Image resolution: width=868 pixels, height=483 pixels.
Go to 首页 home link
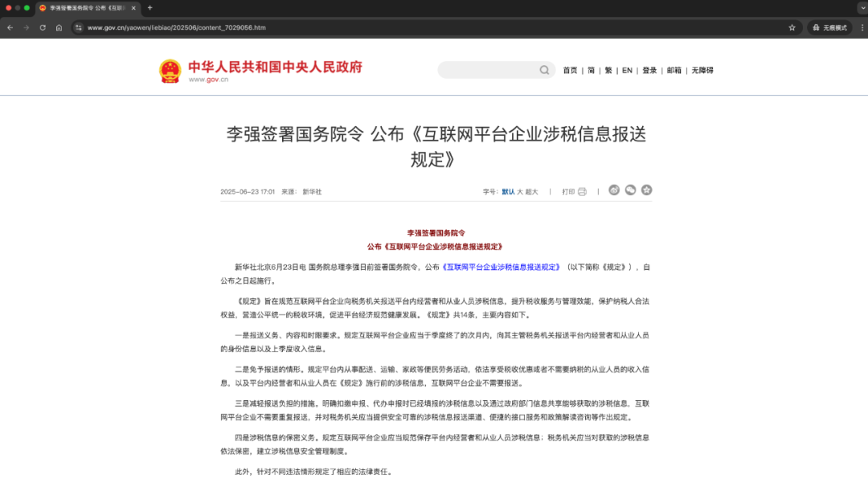coord(570,70)
